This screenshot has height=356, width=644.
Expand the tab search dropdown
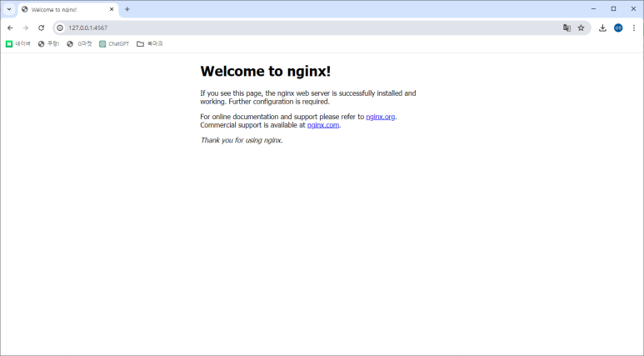click(9, 9)
